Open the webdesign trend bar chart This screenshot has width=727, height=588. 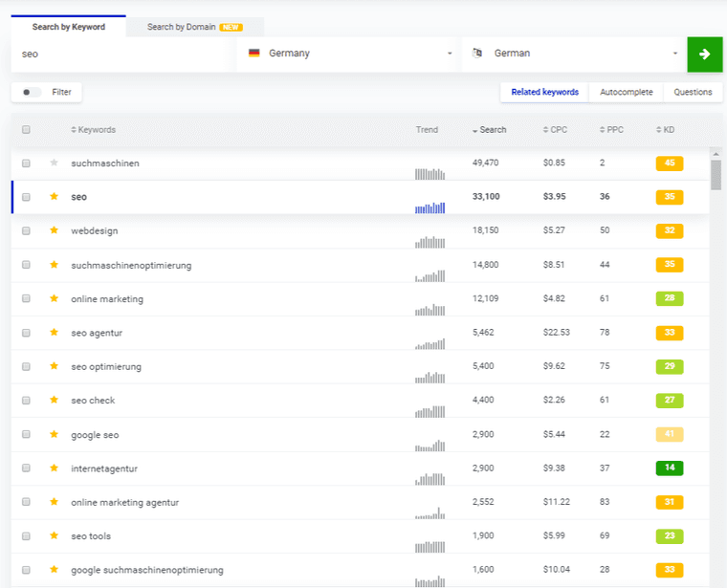tap(430, 242)
